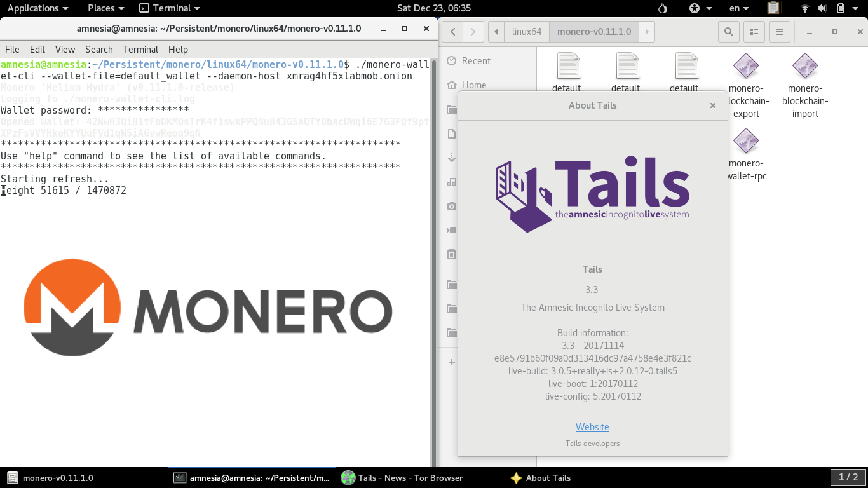This screenshot has width=868, height=488.
Task: Open the terminal View menu
Action: [x=65, y=50]
